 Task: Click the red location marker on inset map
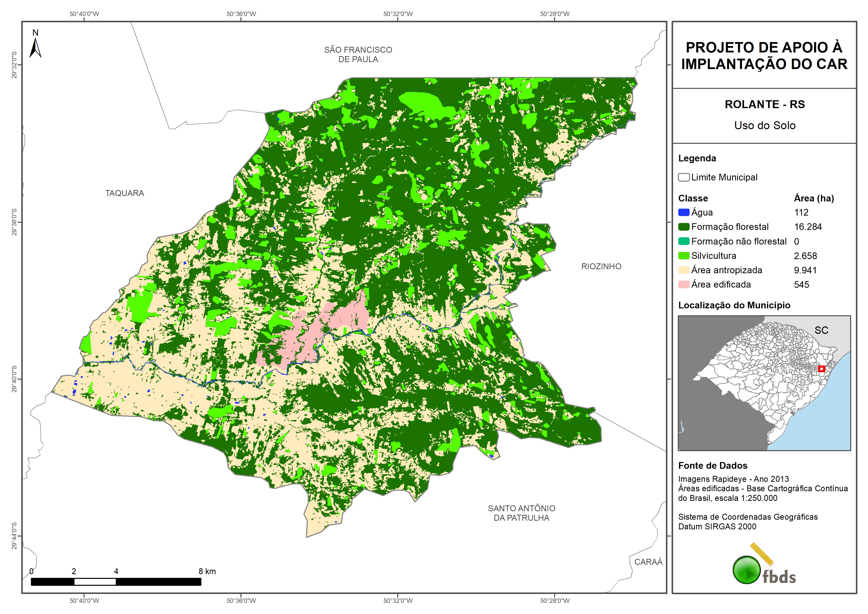coord(821,368)
